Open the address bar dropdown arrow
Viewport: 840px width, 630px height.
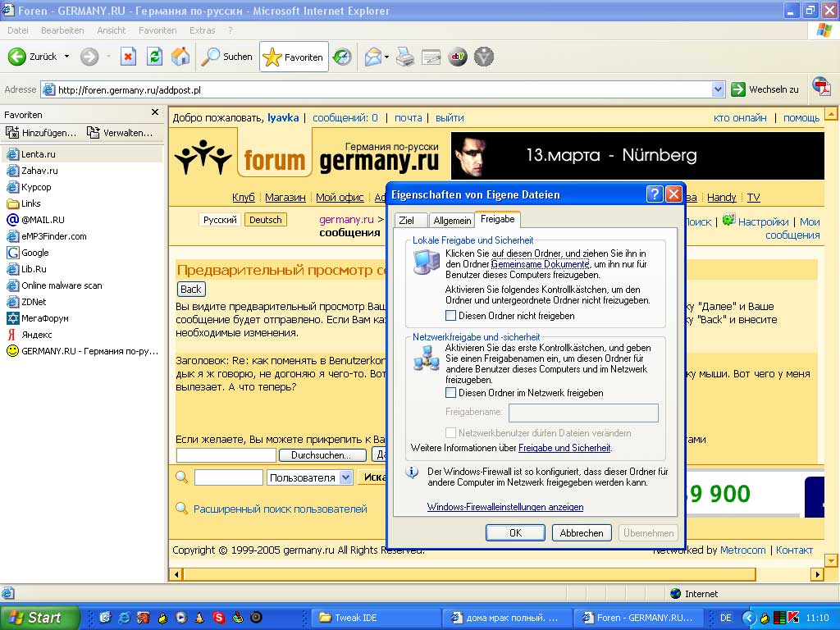tap(719, 89)
